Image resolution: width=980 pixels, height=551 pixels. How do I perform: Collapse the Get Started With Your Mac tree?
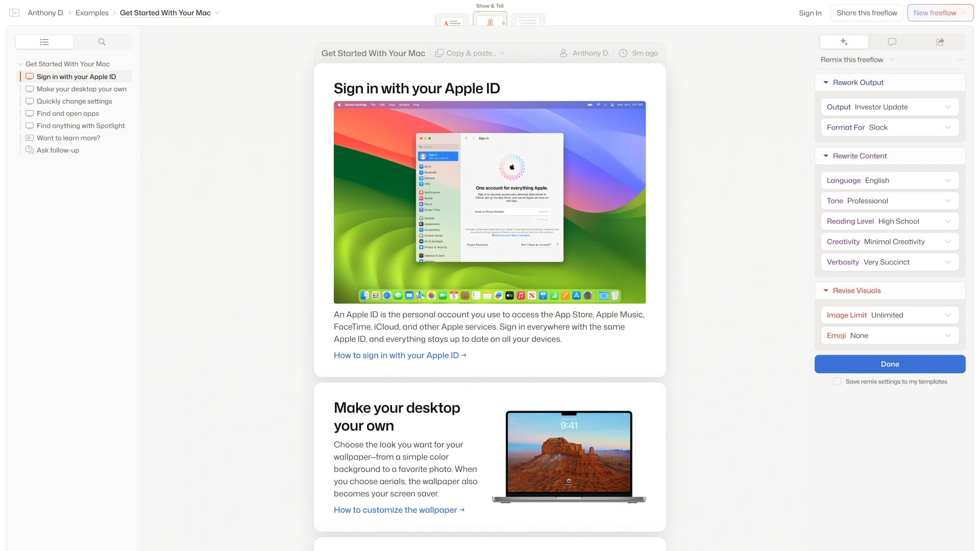coord(20,64)
